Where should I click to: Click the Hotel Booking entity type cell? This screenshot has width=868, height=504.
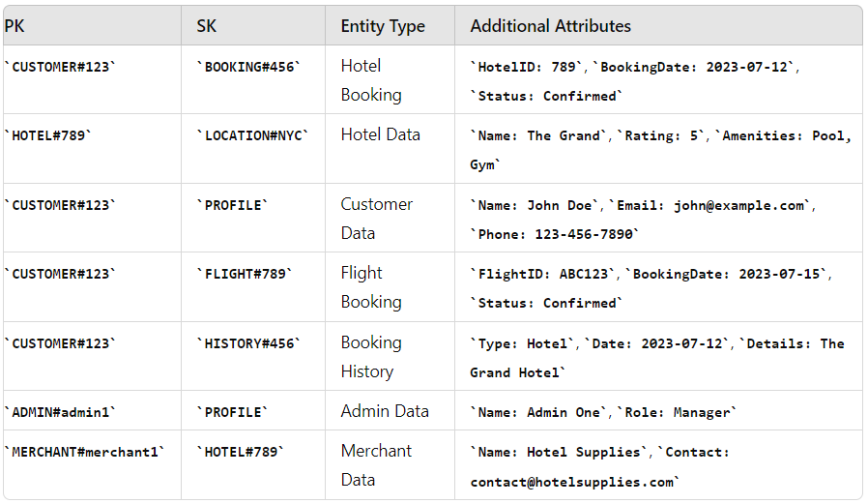point(371,80)
